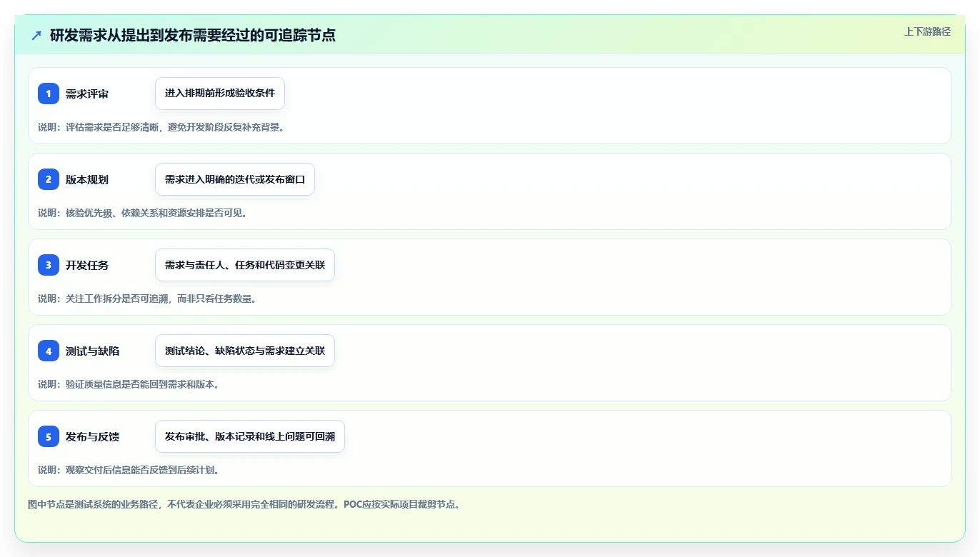The image size is (980, 557).
Task: Click step badge 1 for 需求评审
Action: 49,94
